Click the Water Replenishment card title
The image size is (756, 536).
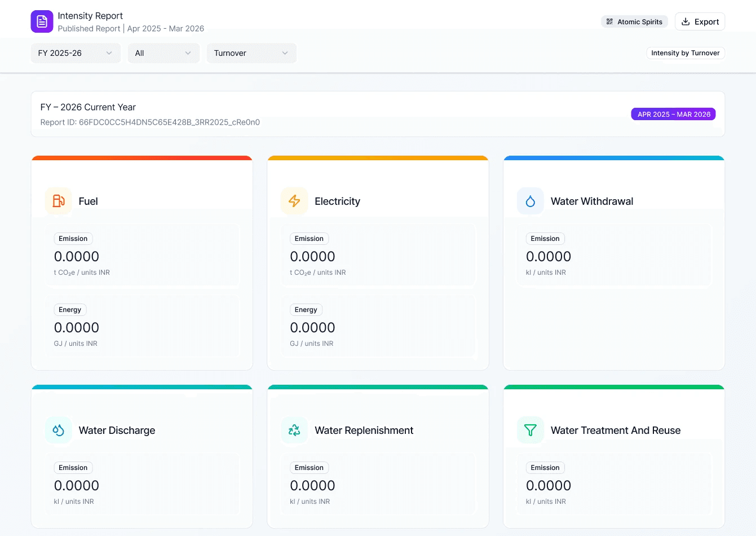pos(364,430)
